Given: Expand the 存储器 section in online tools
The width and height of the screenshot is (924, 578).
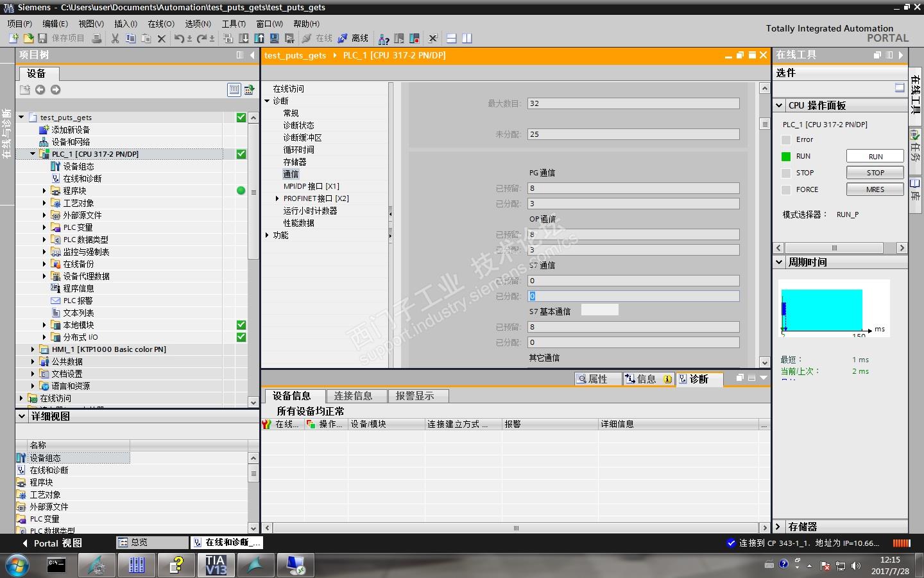Looking at the screenshot, I should pyautogui.click(x=779, y=527).
